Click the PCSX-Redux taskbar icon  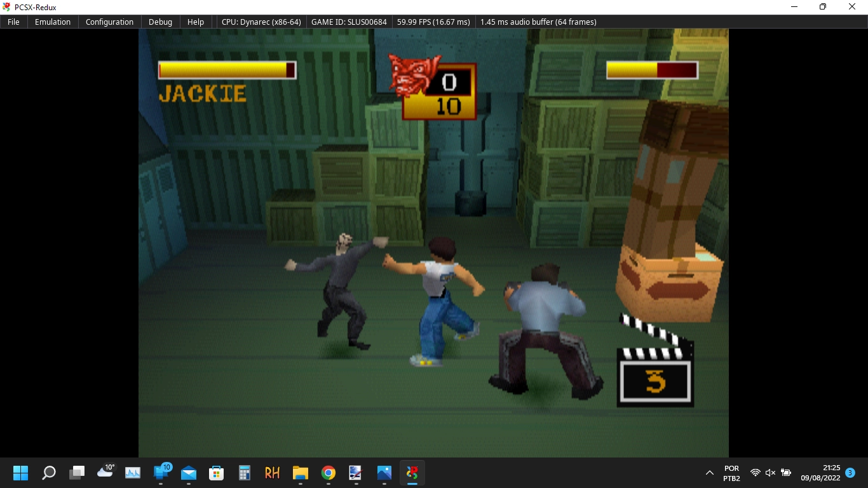click(412, 473)
